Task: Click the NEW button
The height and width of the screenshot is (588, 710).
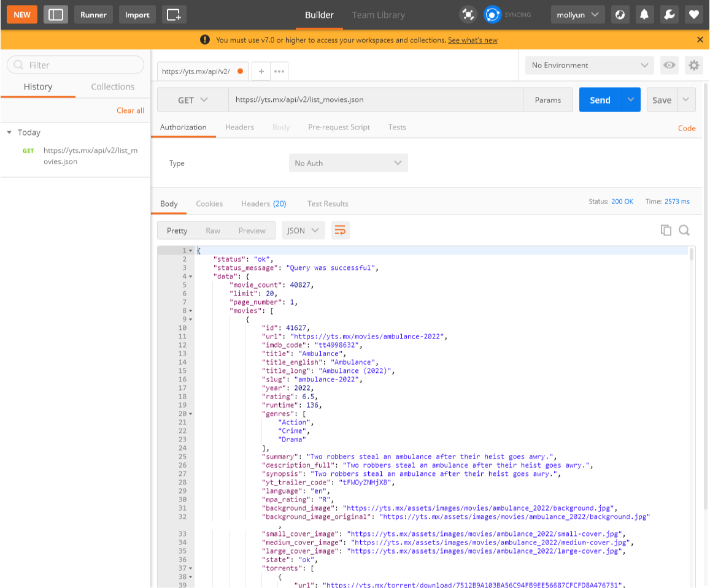Action: pyautogui.click(x=21, y=15)
